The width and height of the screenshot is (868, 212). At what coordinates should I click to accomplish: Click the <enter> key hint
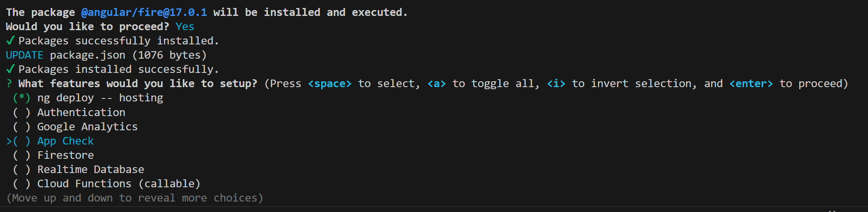tap(751, 84)
